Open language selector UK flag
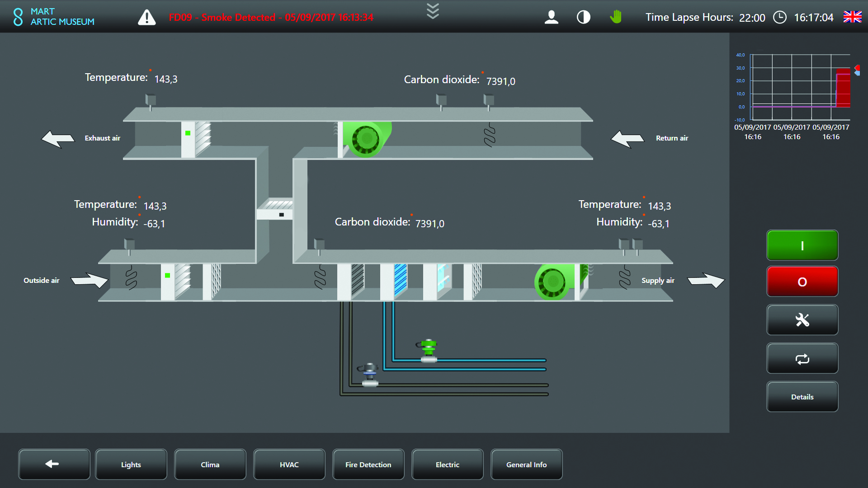Viewport: 868px width, 488px height. (x=852, y=17)
